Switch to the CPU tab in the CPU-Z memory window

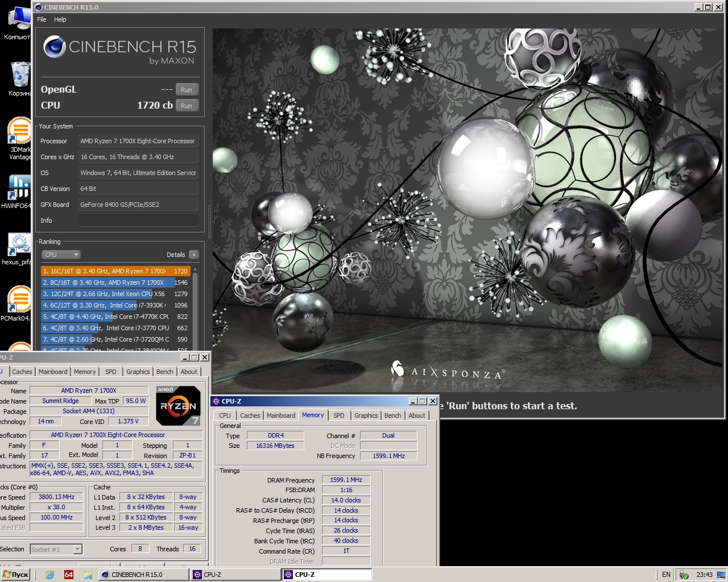tap(225, 415)
